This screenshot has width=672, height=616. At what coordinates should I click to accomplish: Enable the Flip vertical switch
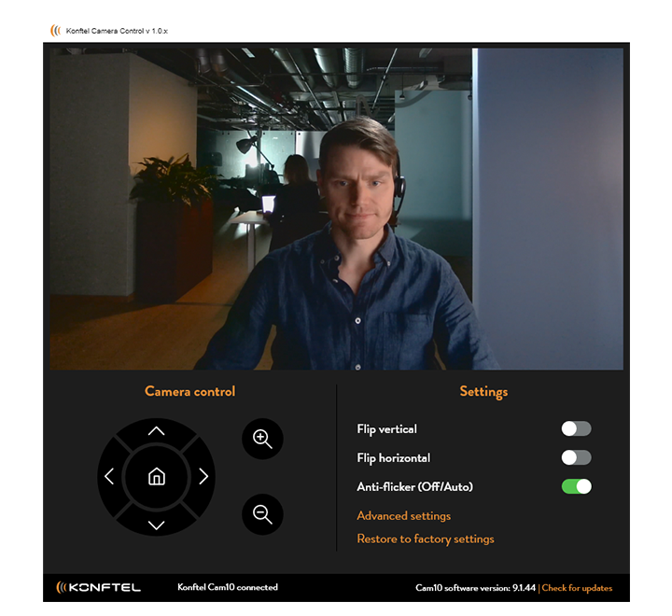(x=576, y=429)
